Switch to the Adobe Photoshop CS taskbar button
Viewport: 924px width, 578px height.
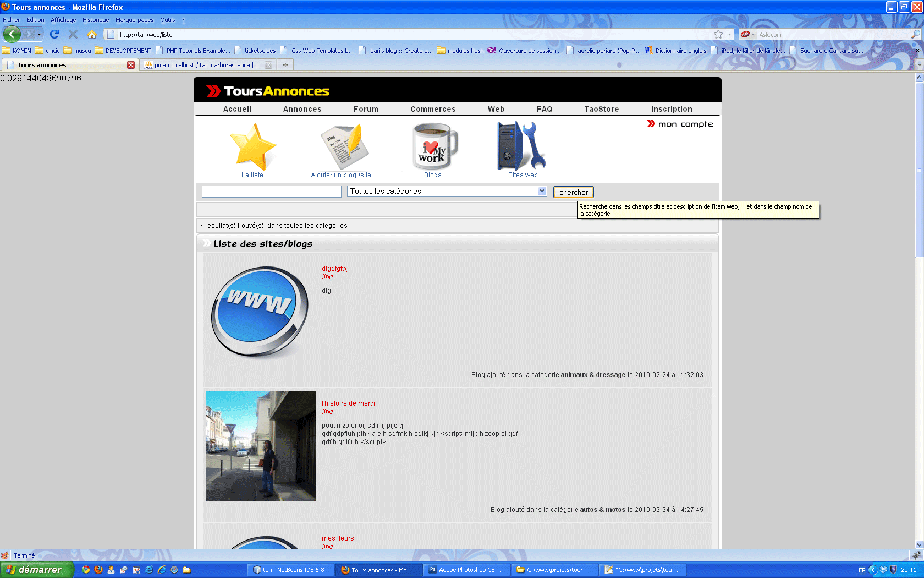pyautogui.click(x=466, y=570)
